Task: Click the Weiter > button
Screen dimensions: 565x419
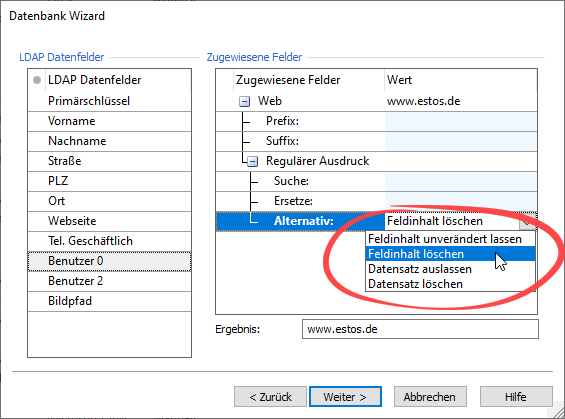Action: pos(345,397)
